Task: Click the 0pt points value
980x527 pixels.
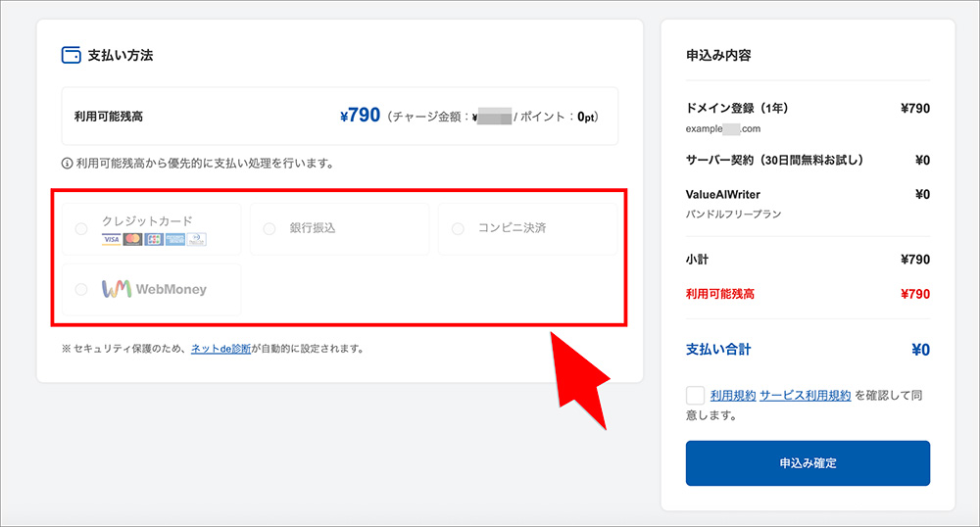Action: click(586, 117)
